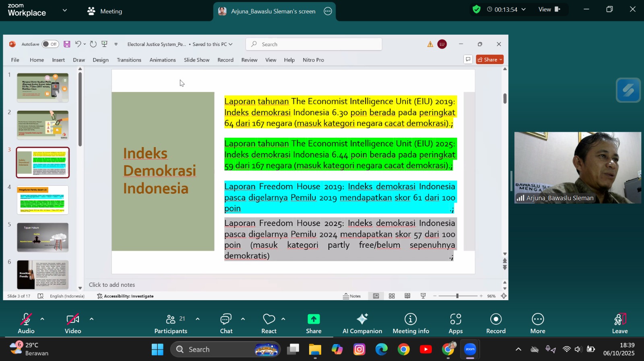This screenshot has height=361, width=644.
Task: Select slide 6 thumbnail 'Keadilan Pemilu'
Action: pos(43,275)
